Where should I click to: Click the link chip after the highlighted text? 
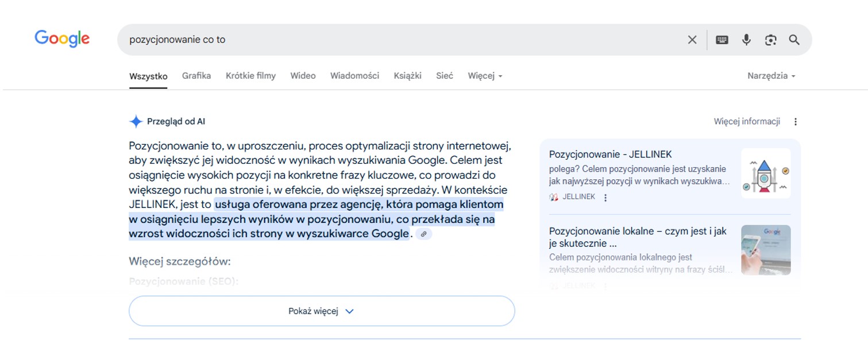[424, 234]
